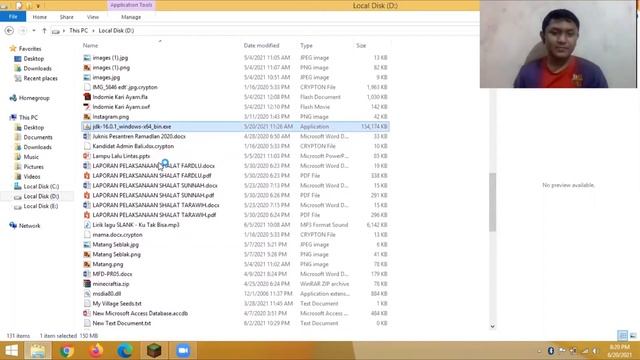Viewport: 640px width, 360px height.
Task: Select LAPORAN PELAKSANAAN SHALAT SUNNAH.docx icon
Action: tap(87, 185)
